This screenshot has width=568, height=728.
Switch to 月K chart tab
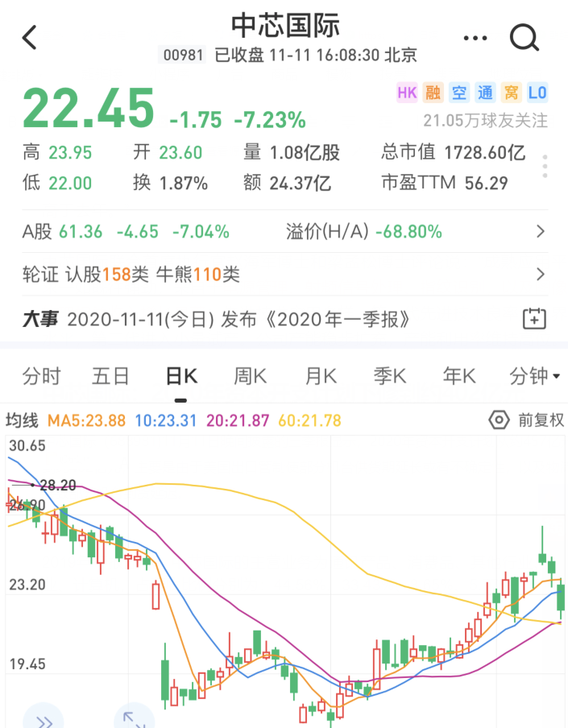coord(321,375)
